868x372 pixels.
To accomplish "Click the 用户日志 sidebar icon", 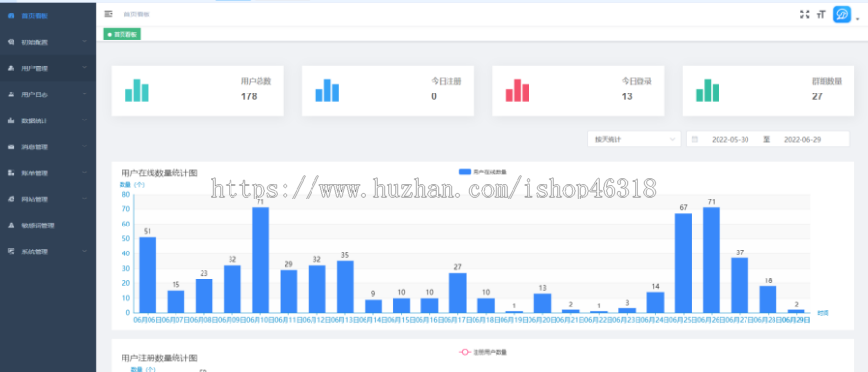I will click(x=11, y=94).
